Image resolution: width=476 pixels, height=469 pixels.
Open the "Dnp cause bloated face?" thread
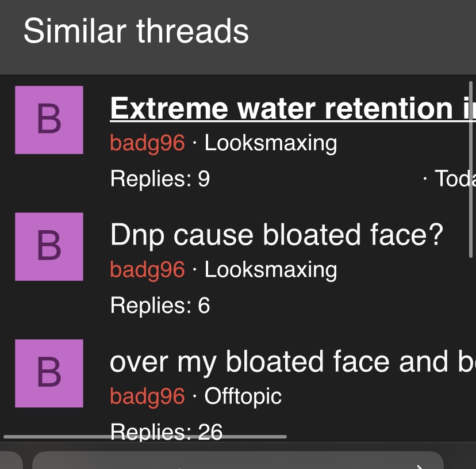[x=277, y=235]
